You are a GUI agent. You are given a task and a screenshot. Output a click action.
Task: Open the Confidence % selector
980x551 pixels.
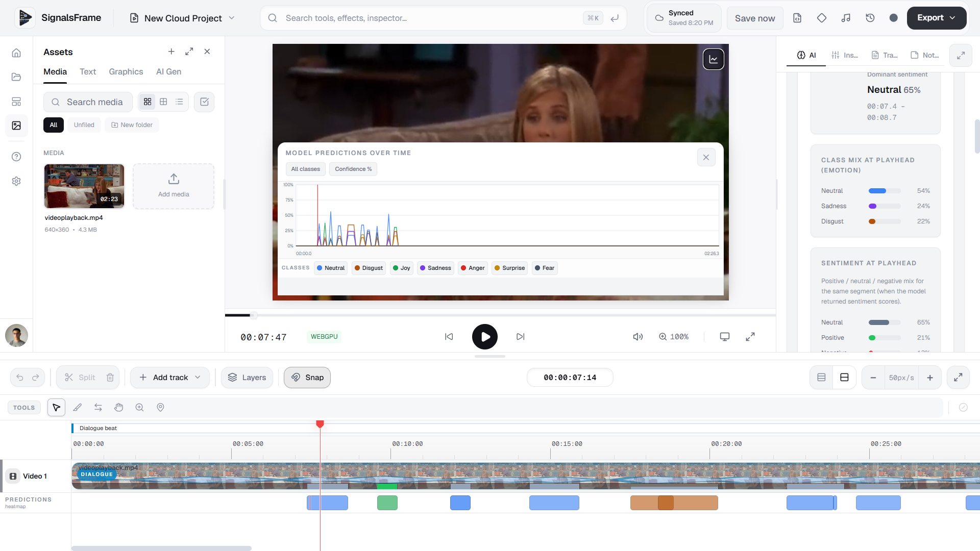(353, 169)
